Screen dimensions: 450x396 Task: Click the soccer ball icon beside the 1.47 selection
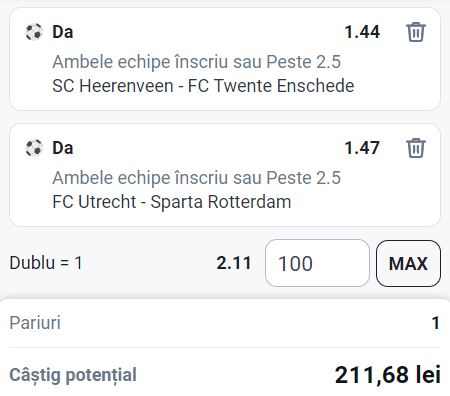point(34,148)
